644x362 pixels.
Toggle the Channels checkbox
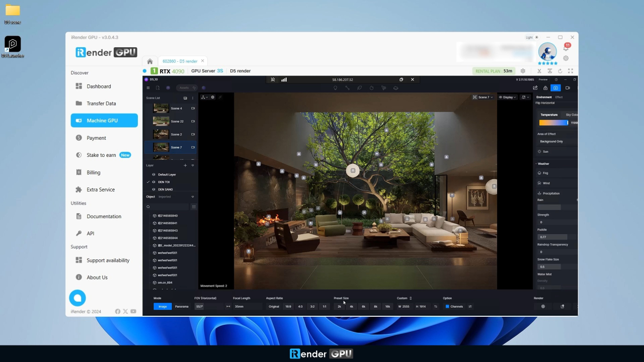[447, 306]
